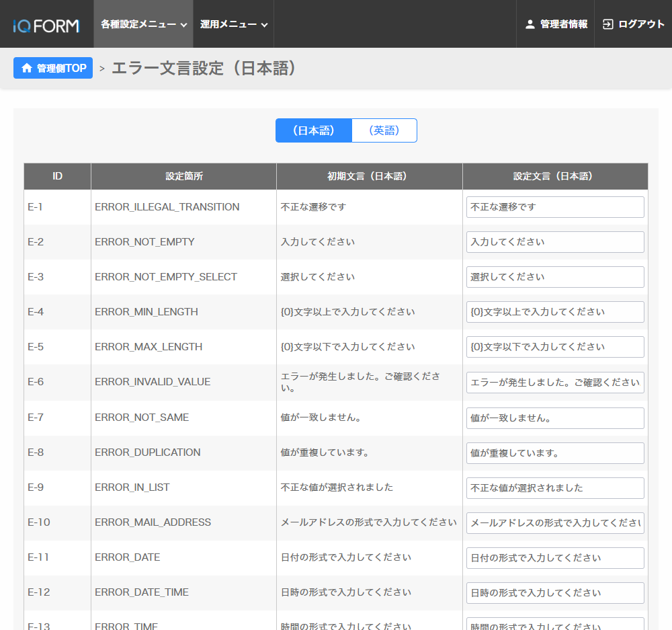Click the 管理者情報 person icon
This screenshot has height=630, width=672.
(530, 24)
